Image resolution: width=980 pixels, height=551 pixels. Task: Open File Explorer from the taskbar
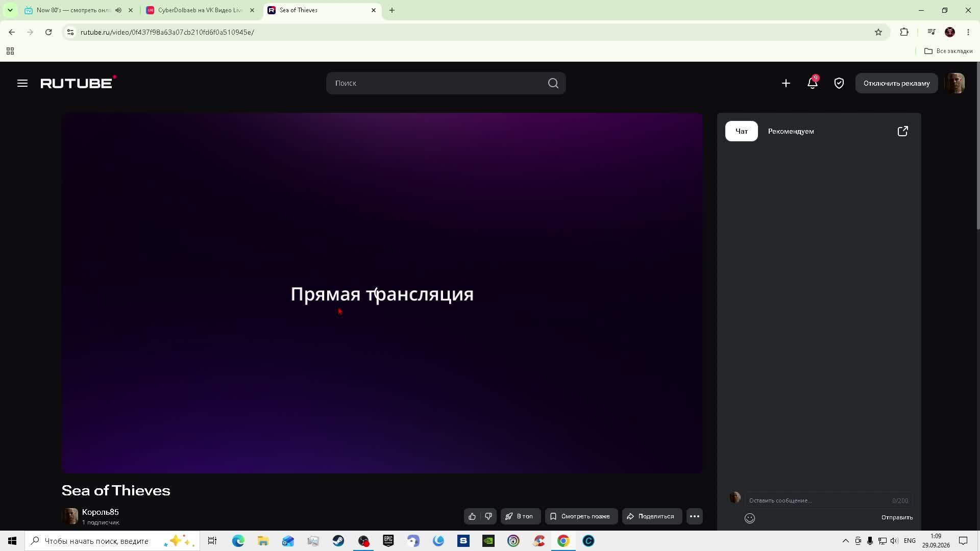pyautogui.click(x=263, y=541)
